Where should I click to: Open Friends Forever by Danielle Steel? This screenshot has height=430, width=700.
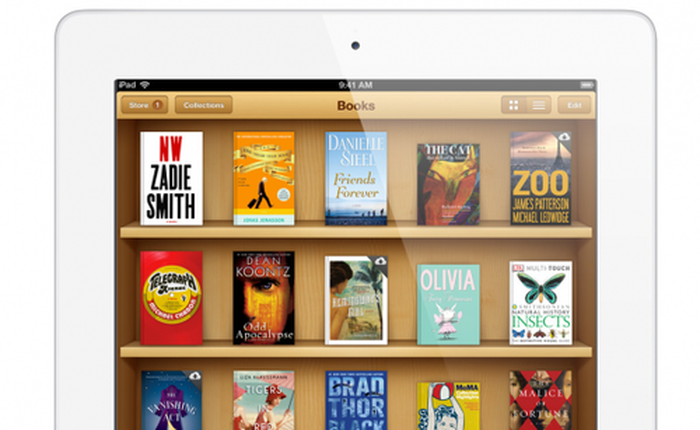click(x=355, y=178)
